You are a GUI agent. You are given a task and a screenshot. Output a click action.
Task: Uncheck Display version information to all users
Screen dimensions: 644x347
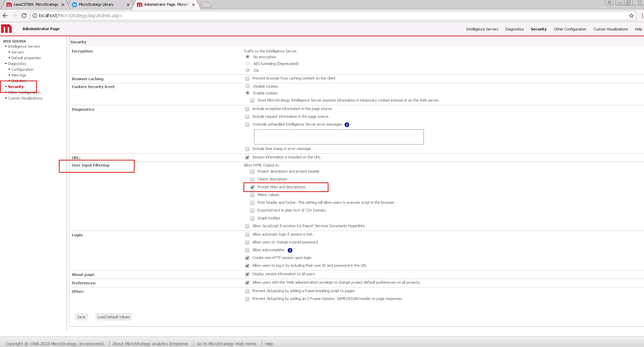(x=247, y=274)
